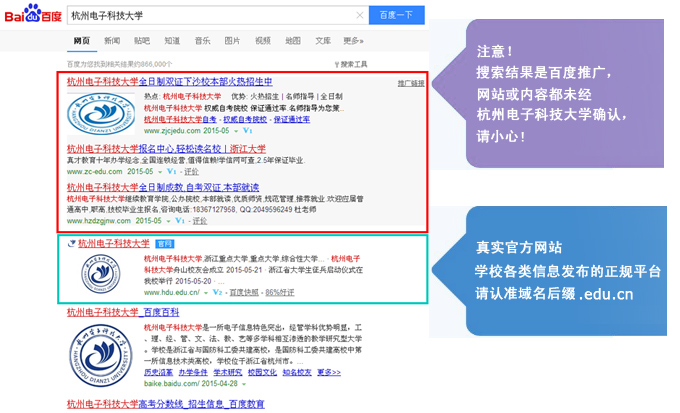Image resolution: width=680 pixels, height=413 pixels.
Task: Open 百度快照 for the hdu.edu.cn result
Action: pos(244,293)
